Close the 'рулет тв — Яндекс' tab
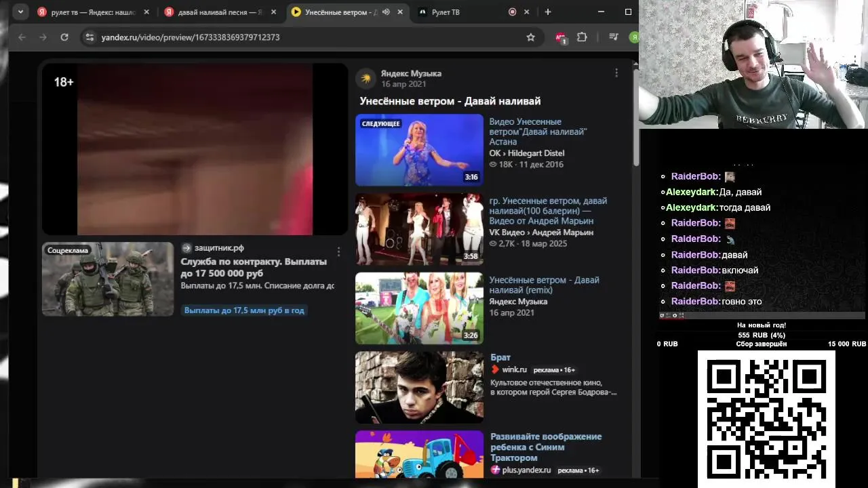 (146, 12)
